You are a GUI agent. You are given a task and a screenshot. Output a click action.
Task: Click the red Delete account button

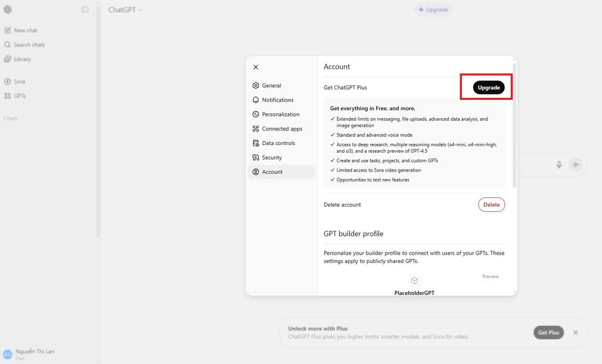coord(491,204)
